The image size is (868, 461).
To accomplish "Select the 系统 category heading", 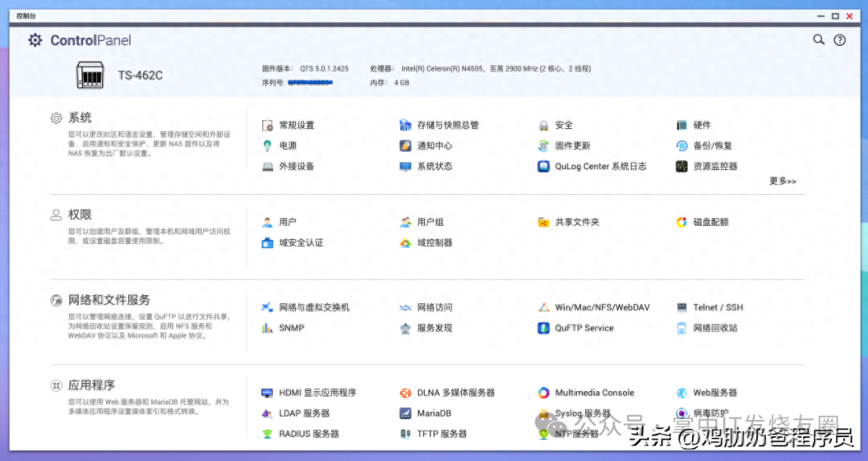I will 80,117.
